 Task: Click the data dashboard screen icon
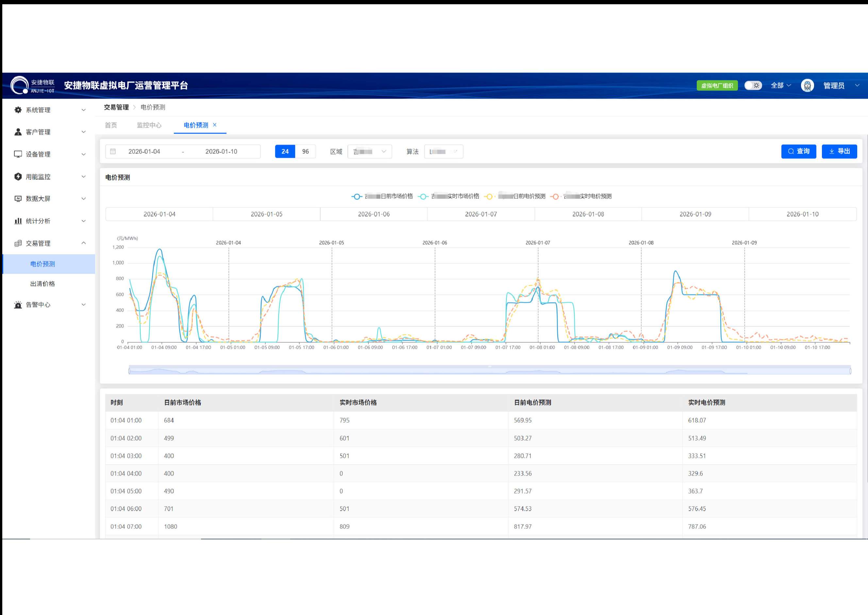tap(18, 199)
